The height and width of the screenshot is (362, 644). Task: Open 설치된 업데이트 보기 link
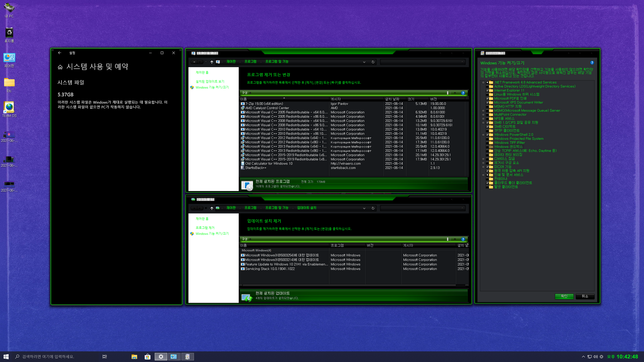pyautogui.click(x=210, y=82)
